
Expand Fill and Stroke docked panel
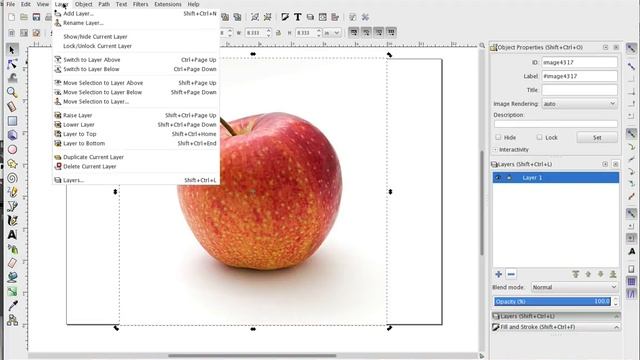[x=556, y=327]
